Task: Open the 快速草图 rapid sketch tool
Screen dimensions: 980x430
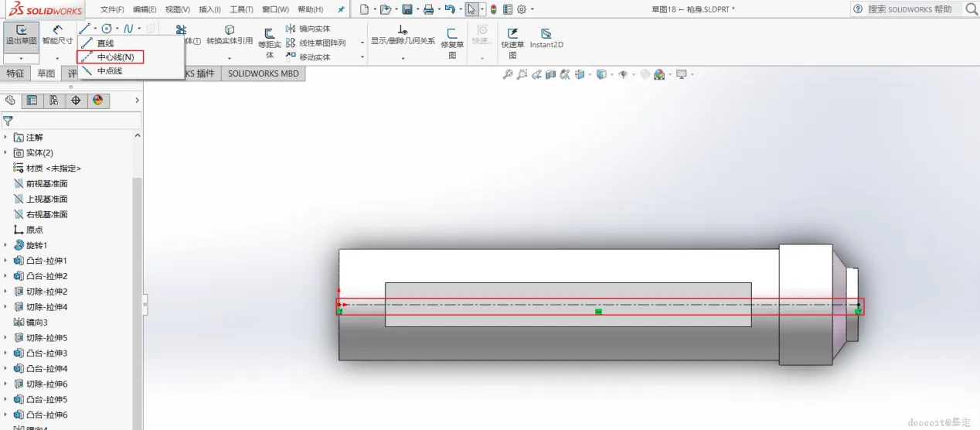Action: coord(512,43)
